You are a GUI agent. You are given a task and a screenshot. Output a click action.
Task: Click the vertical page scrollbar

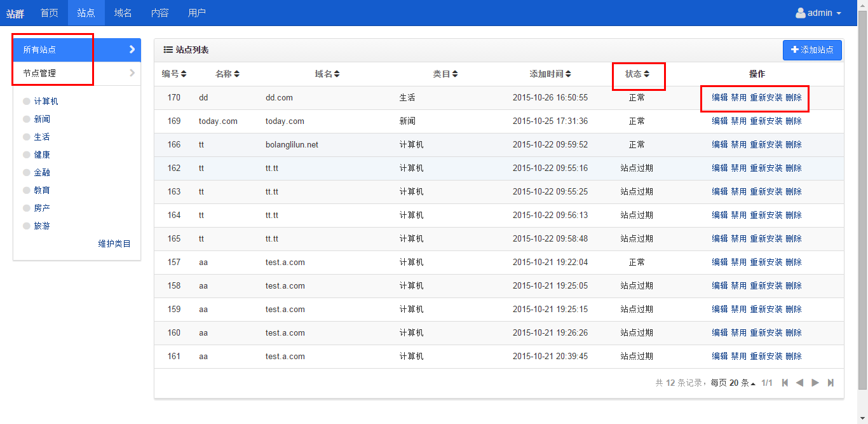click(862, 191)
